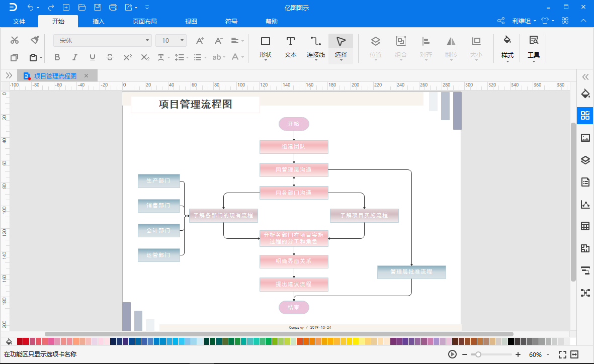
Task: Click the cut scissors icon
Action: pyautogui.click(x=15, y=40)
